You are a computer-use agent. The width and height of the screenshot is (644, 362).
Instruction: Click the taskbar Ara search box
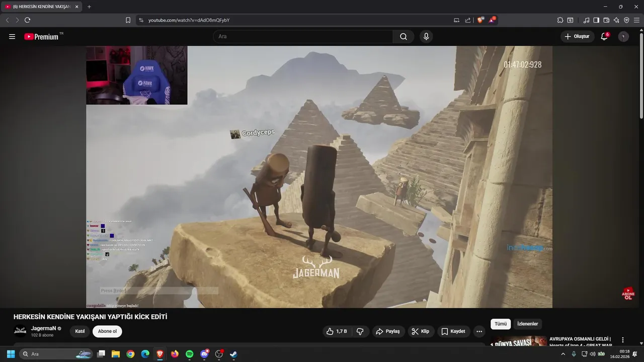click(x=55, y=354)
